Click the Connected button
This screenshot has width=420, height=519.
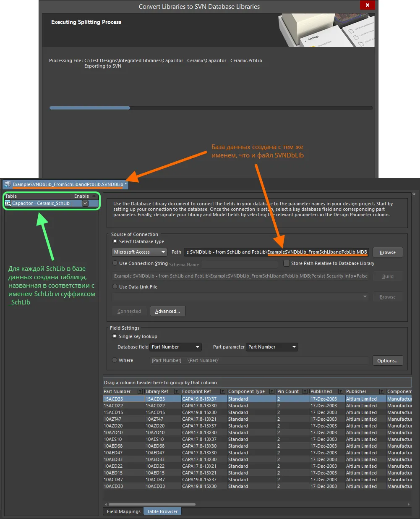point(129,311)
